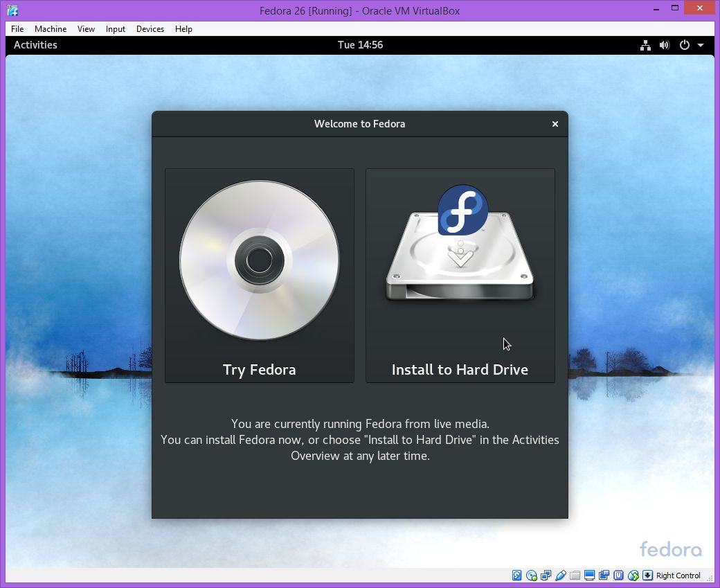Open the View menu
This screenshot has height=588, width=720.
click(x=86, y=29)
